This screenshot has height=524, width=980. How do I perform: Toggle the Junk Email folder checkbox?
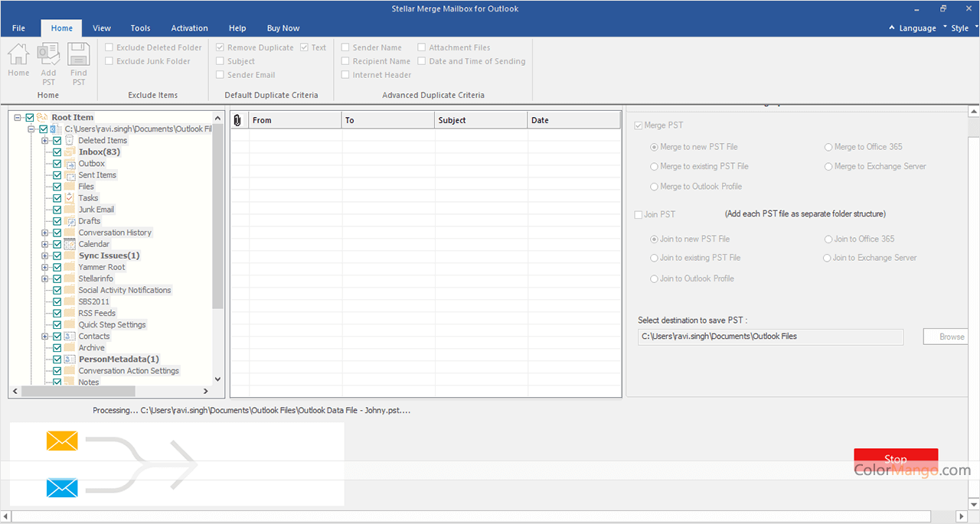coord(57,210)
